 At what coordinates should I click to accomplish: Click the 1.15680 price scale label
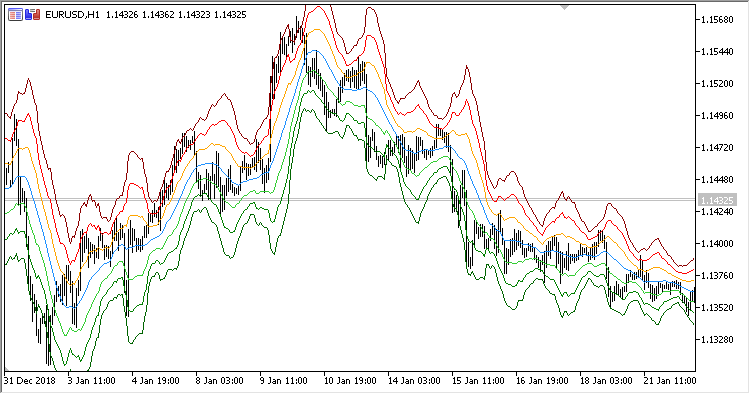pos(717,20)
